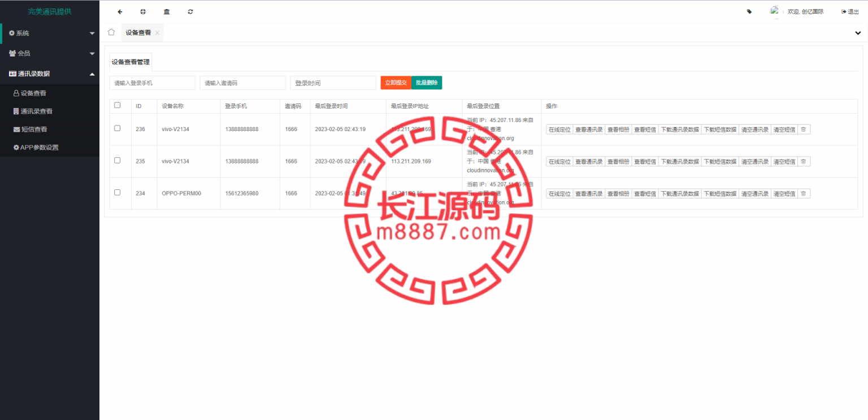The width and height of the screenshot is (868, 420).
Task: Click 清空通讯录 for device 236
Action: click(x=755, y=129)
